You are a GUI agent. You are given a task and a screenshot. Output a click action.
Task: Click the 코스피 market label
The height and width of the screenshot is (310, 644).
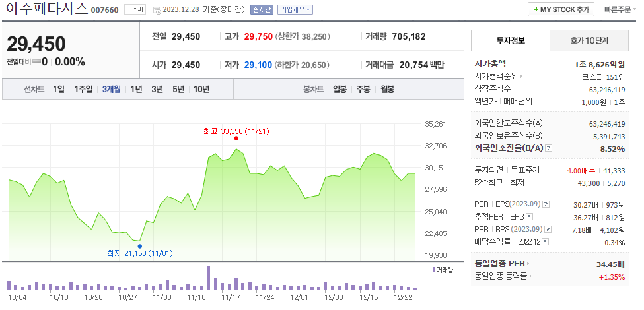point(135,9)
